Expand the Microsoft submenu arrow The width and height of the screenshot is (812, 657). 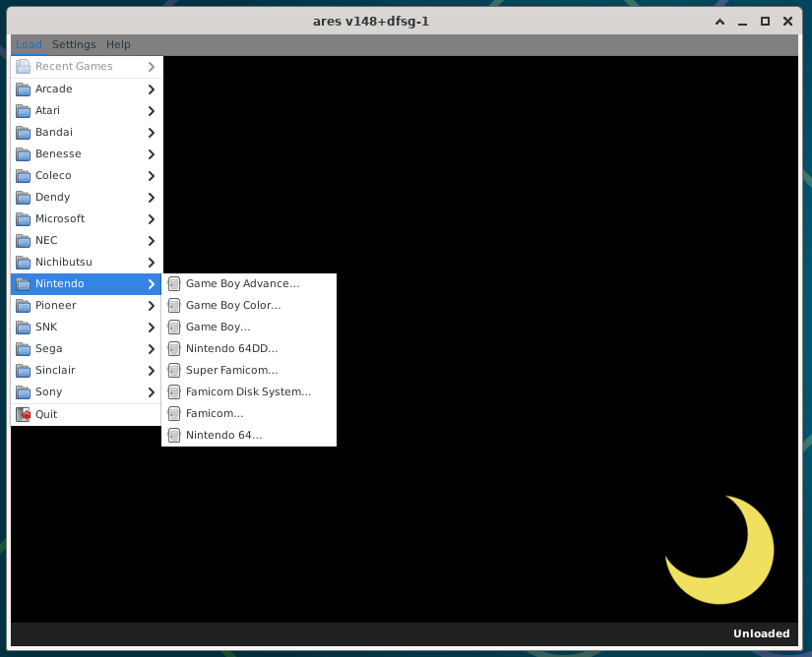click(x=152, y=219)
